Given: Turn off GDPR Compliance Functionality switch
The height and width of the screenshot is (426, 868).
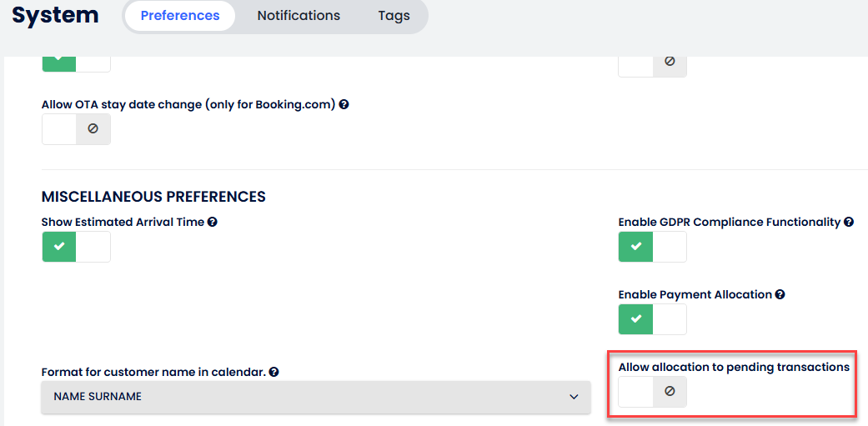Looking at the screenshot, I should click(x=652, y=247).
